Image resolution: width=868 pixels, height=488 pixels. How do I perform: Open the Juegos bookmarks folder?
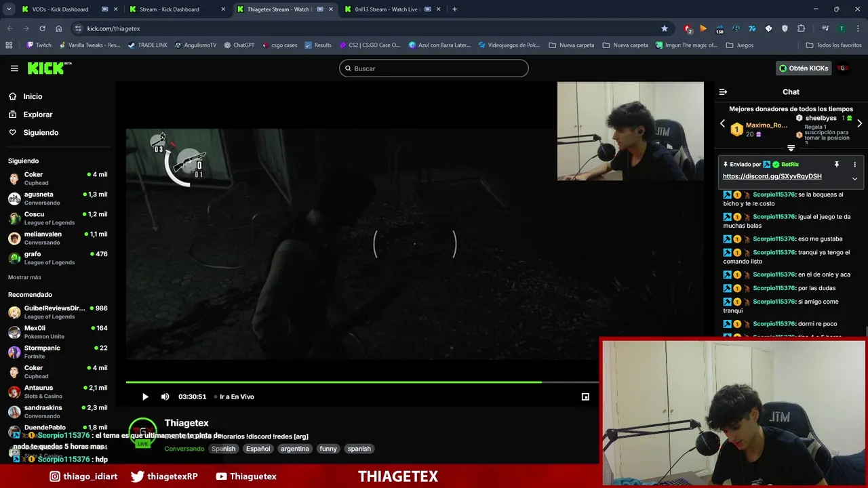[x=739, y=45]
